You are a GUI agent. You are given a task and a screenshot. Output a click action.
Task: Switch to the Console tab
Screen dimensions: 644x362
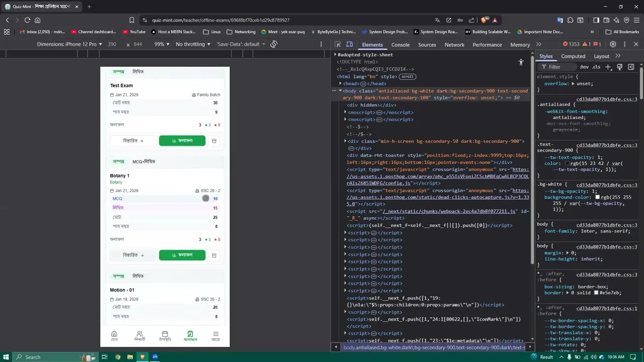coord(400,45)
